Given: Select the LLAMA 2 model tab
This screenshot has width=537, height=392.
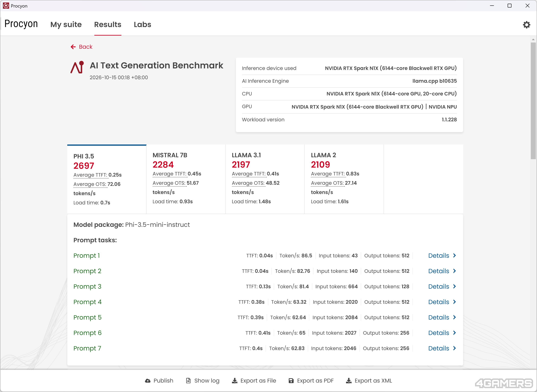Looking at the screenshot, I should coord(344,179).
